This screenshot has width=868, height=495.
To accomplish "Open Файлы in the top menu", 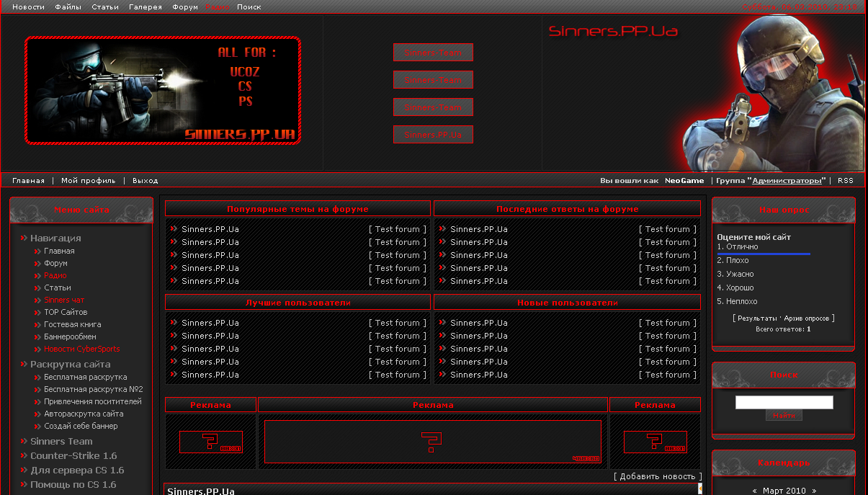I will click(68, 6).
